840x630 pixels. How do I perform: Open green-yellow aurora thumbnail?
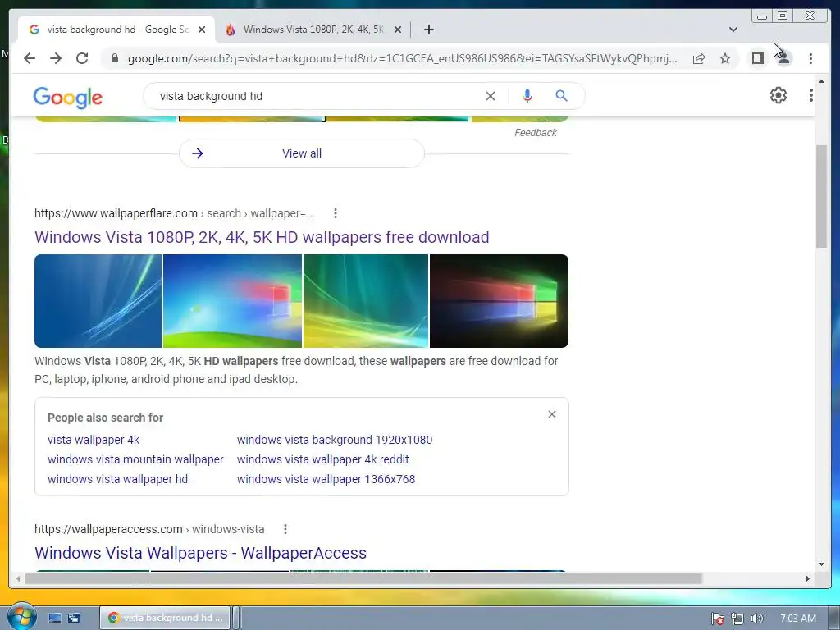(366, 301)
